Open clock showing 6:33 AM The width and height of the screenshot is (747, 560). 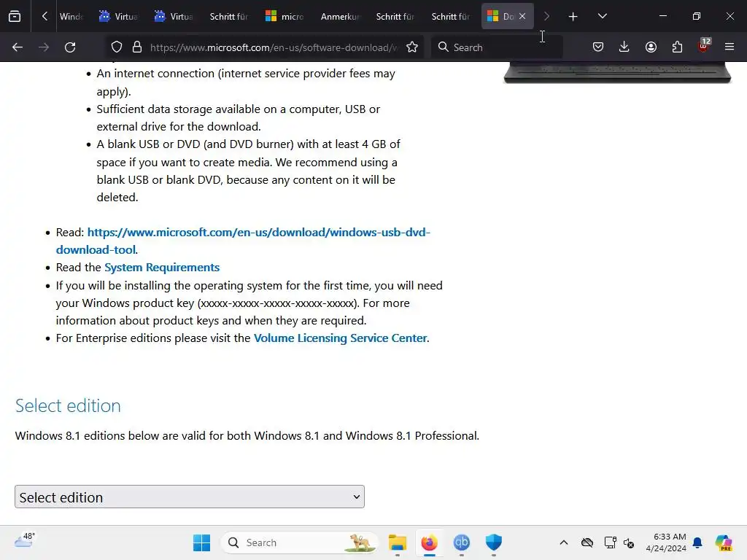(666, 542)
